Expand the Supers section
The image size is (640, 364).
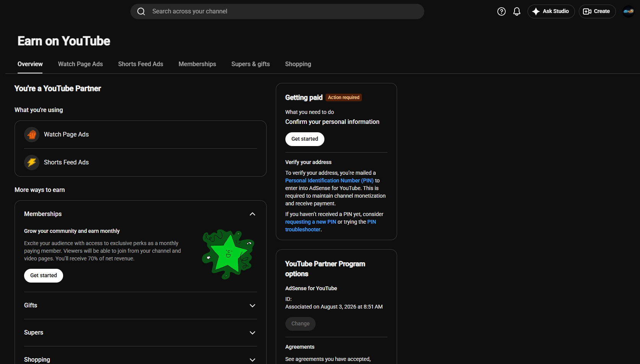[x=252, y=333]
